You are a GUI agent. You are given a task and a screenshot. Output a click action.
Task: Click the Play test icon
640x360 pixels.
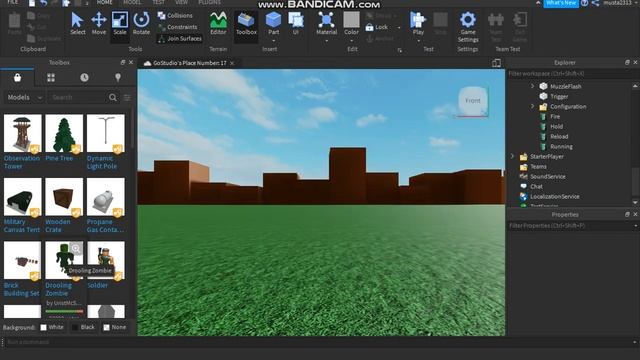tap(418, 20)
